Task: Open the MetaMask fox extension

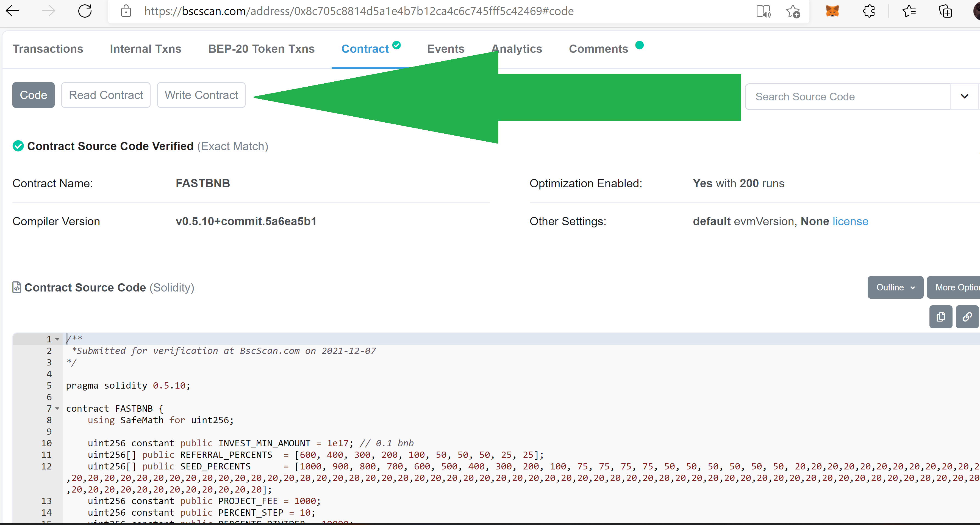Action: tap(832, 11)
